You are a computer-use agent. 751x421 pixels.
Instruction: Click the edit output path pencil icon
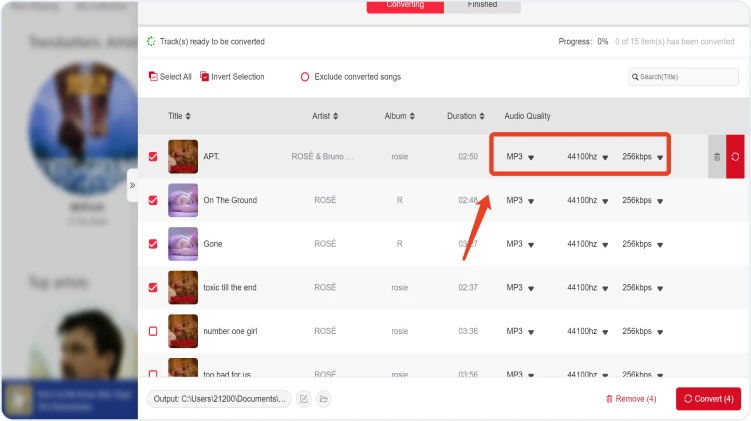pos(304,399)
